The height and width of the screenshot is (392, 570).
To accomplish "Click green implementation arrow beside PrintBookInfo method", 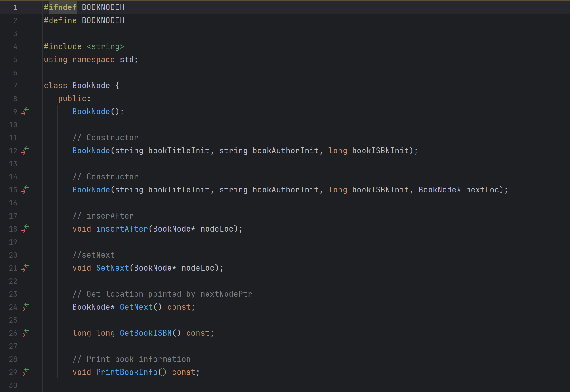I will 26,369.
